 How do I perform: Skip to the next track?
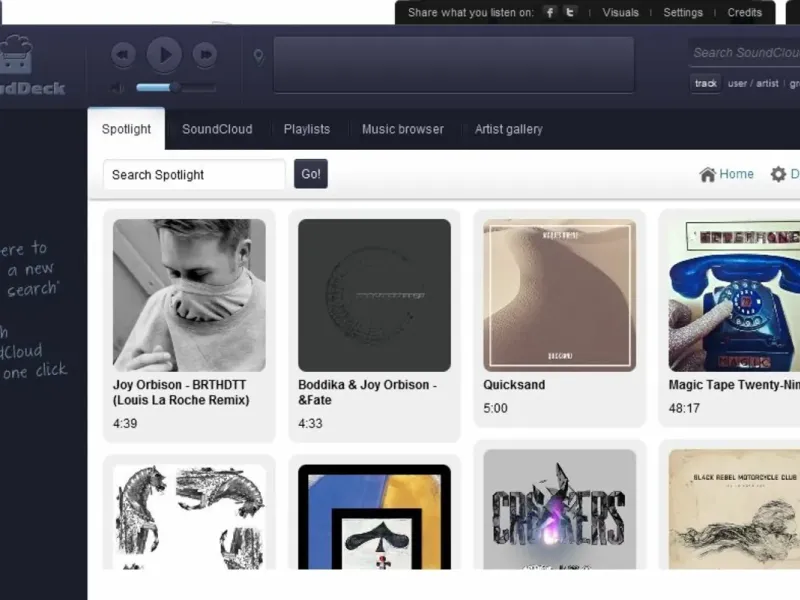point(205,55)
